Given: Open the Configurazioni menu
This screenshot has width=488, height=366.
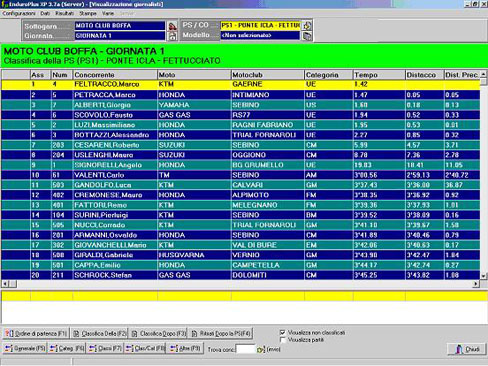Looking at the screenshot, I should 19,13.
